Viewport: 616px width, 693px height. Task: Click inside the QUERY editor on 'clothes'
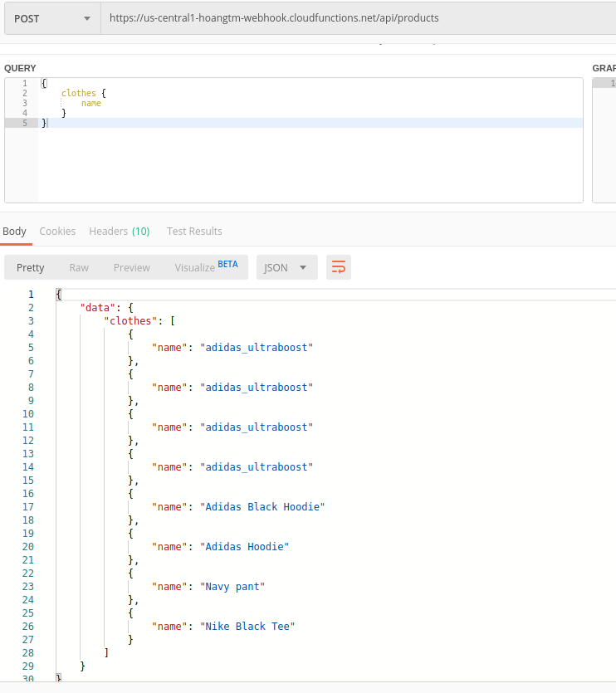pyautogui.click(x=79, y=93)
